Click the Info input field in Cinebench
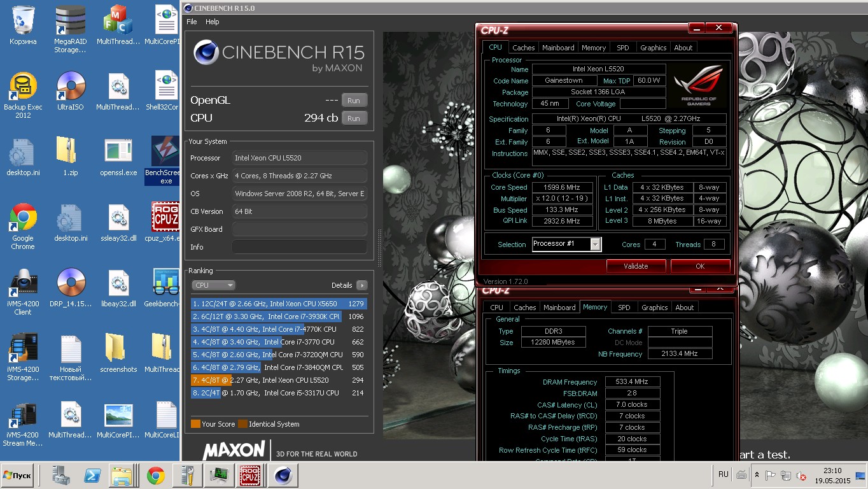Image resolution: width=868 pixels, height=489 pixels. pos(300,247)
